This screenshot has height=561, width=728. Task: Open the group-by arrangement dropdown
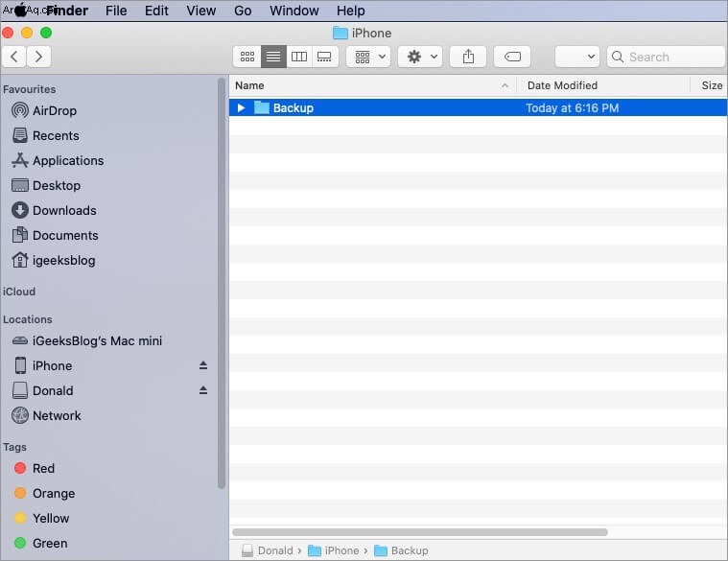[x=368, y=57]
